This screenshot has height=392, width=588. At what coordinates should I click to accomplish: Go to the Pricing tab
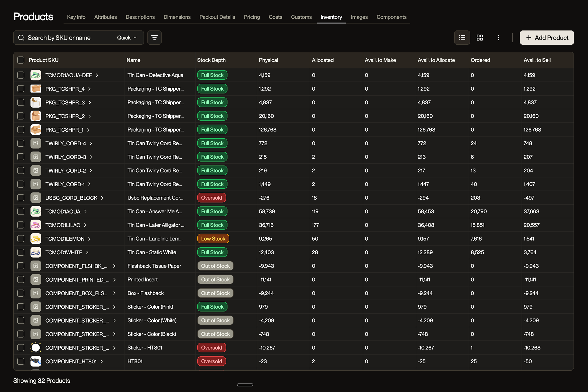[252, 17]
